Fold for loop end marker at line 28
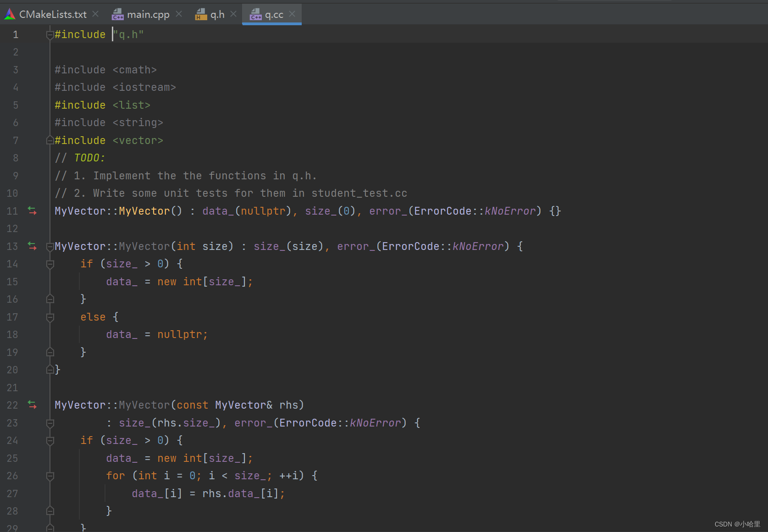This screenshot has width=768, height=532. coord(50,511)
